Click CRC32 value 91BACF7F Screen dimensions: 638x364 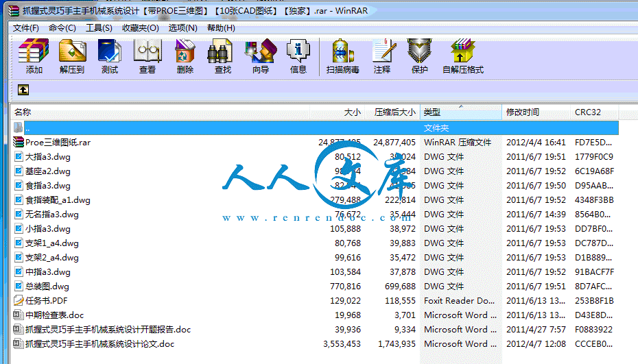[595, 271]
